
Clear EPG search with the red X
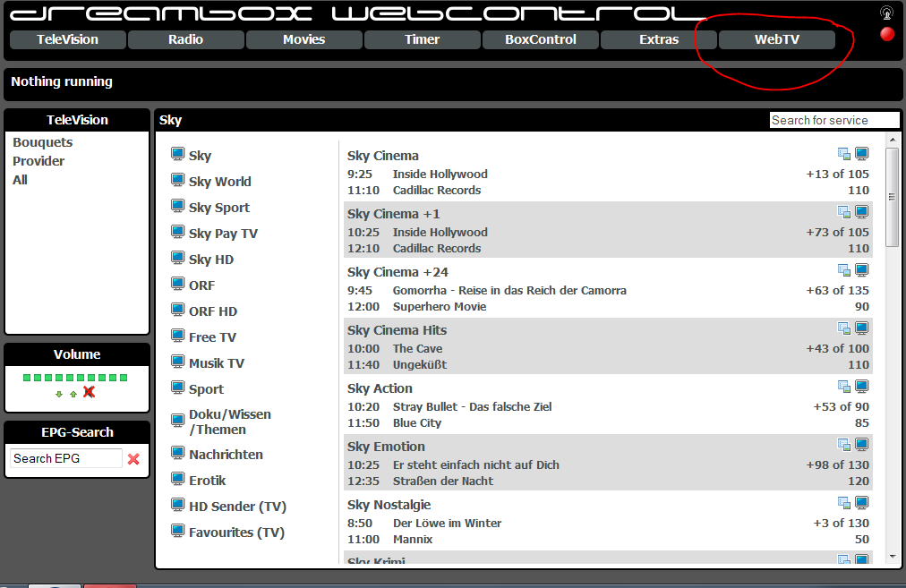tap(133, 459)
